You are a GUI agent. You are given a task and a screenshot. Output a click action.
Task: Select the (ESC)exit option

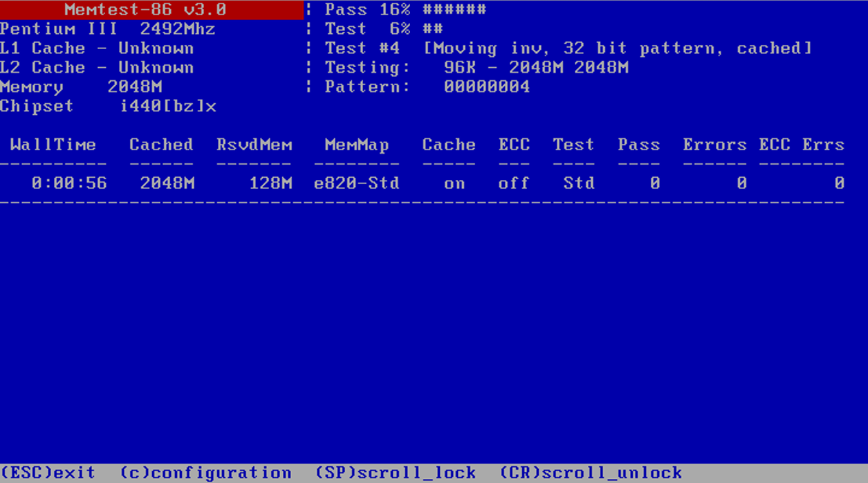point(48,473)
